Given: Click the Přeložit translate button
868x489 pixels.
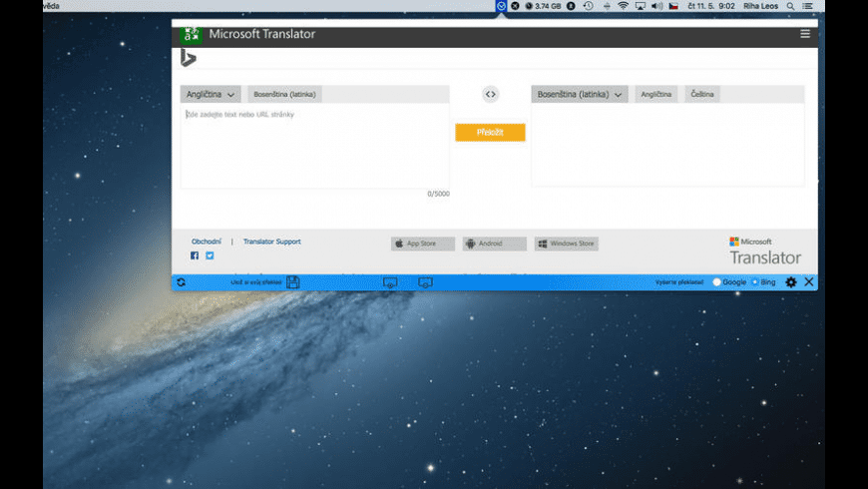Looking at the screenshot, I should click(x=490, y=133).
